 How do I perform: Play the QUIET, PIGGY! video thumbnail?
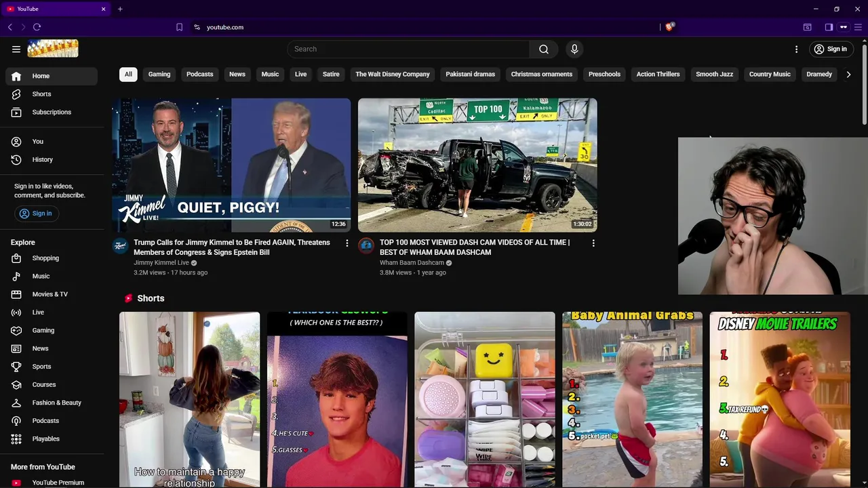coord(231,165)
